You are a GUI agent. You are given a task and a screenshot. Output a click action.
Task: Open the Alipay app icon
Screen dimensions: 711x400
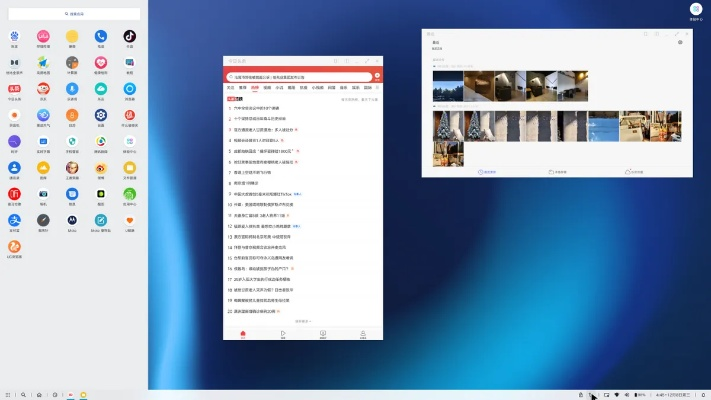(x=14, y=221)
